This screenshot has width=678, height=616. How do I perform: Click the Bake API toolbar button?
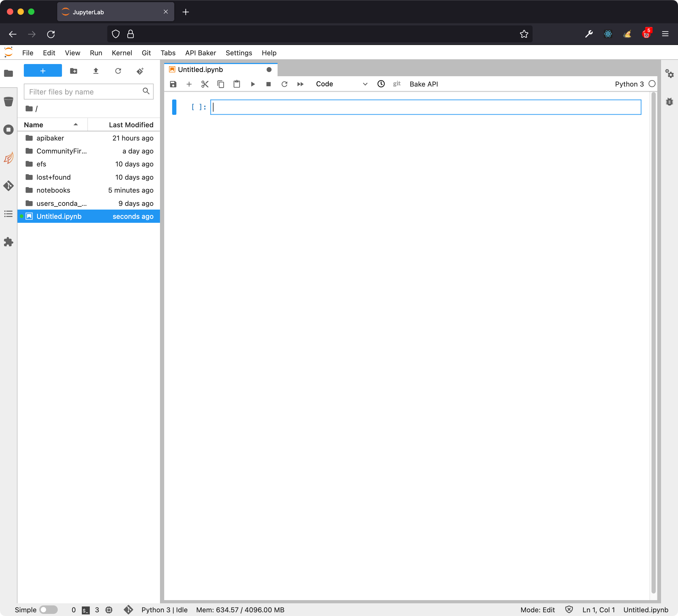pyautogui.click(x=423, y=84)
